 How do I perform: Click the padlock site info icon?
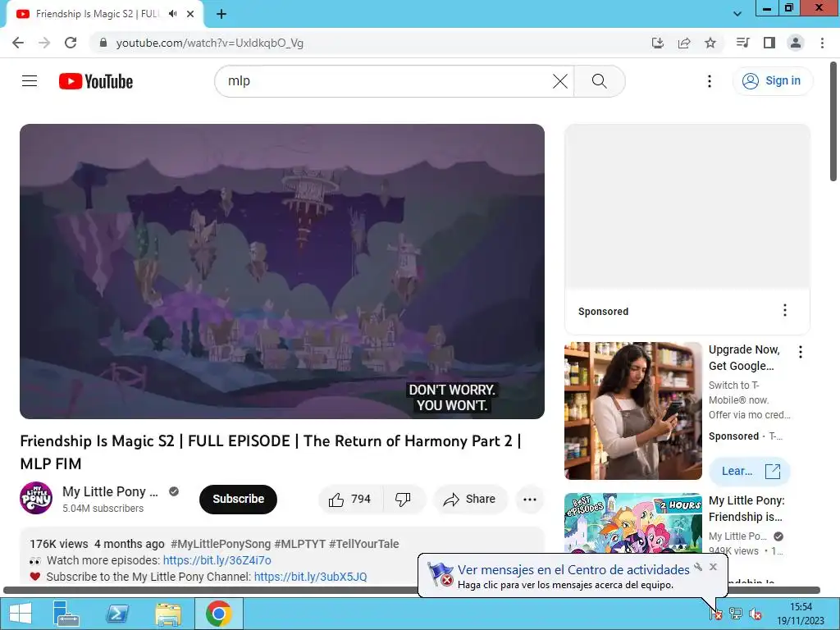tap(103, 43)
